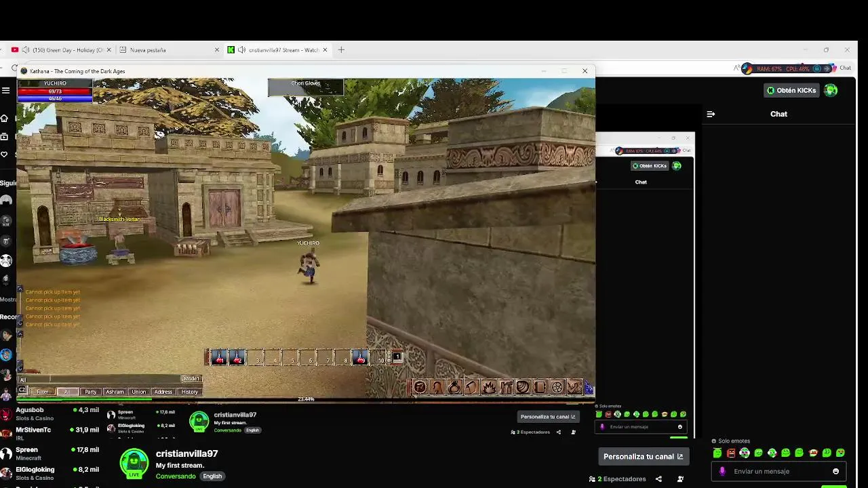Click small nested Personaliza tu canal button
The width and height of the screenshot is (868, 488).
[x=548, y=417]
